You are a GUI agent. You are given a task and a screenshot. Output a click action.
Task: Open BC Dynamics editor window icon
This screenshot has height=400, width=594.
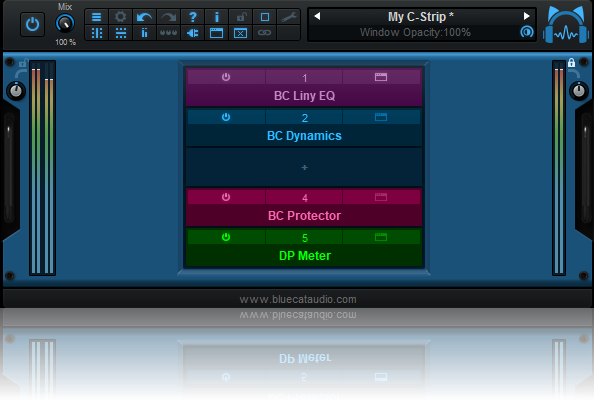pos(381,117)
